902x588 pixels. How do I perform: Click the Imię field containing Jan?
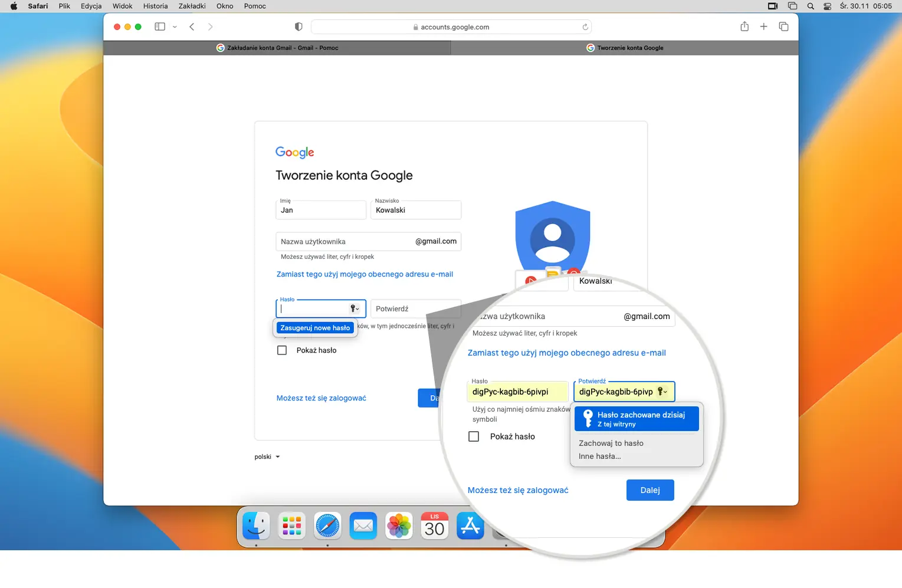tap(321, 210)
